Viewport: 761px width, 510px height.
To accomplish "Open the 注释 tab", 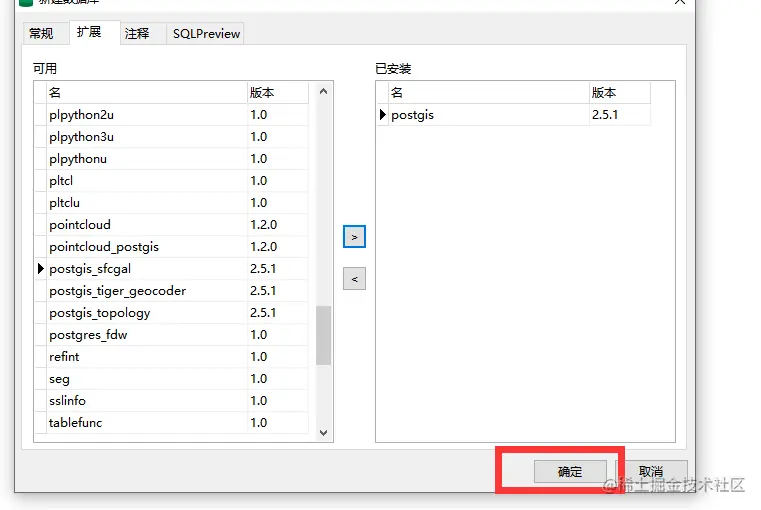I will pyautogui.click(x=143, y=33).
